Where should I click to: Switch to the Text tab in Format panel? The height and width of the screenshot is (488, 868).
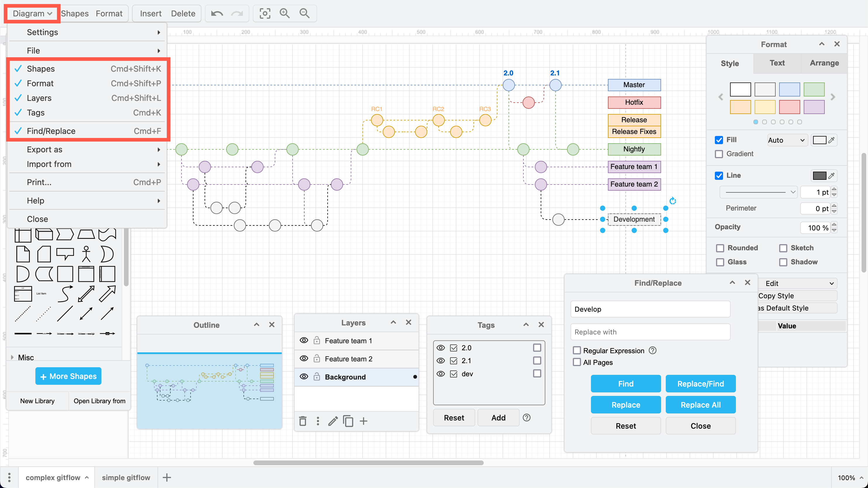[777, 63]
